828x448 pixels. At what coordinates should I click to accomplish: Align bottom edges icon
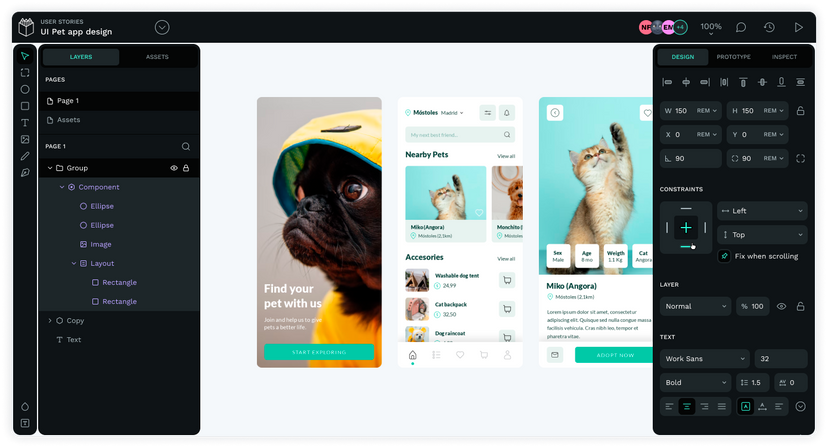pos(781,82)
